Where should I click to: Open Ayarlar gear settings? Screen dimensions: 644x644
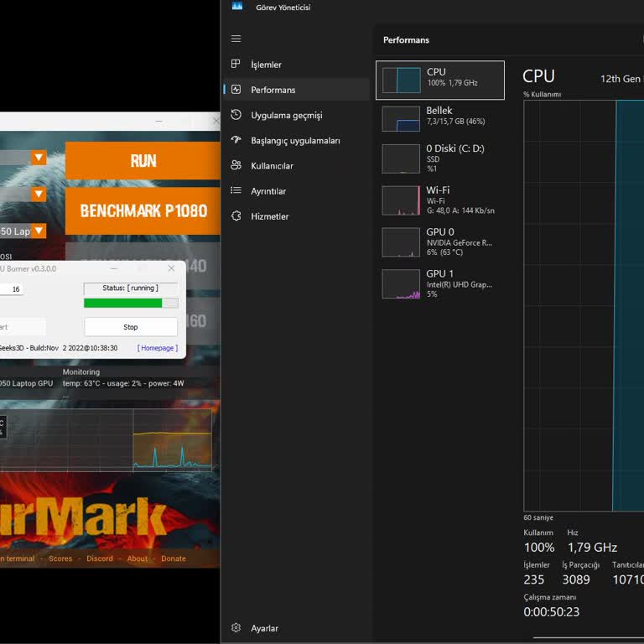click(x=236, y=628)
